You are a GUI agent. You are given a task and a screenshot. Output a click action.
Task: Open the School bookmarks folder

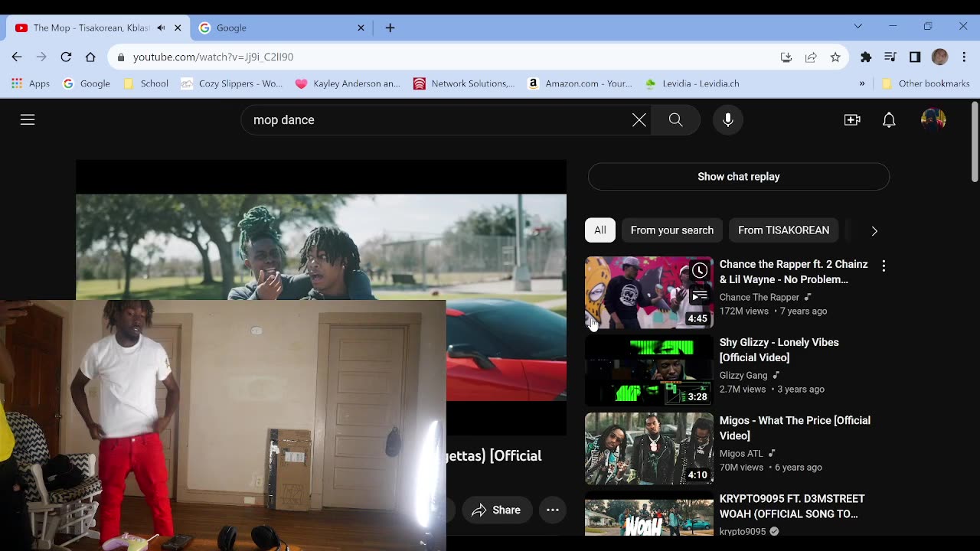click(x=145, y=83)
